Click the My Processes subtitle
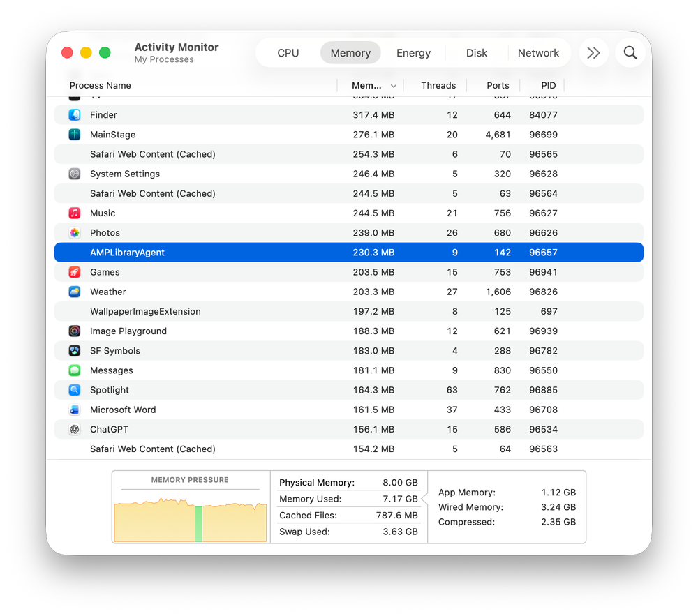 tap(164, 59)
